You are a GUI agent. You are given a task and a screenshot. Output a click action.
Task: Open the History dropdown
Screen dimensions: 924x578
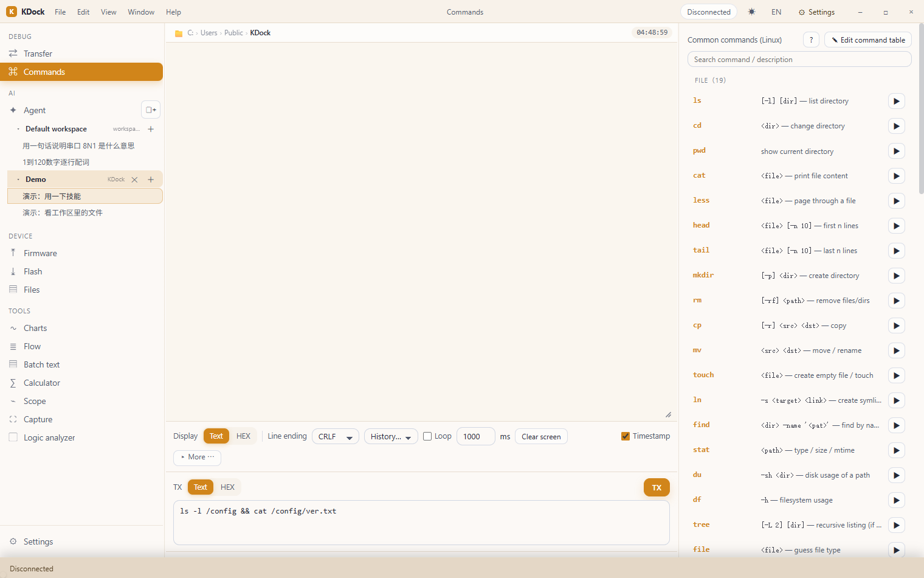click(x=391, y=437)
